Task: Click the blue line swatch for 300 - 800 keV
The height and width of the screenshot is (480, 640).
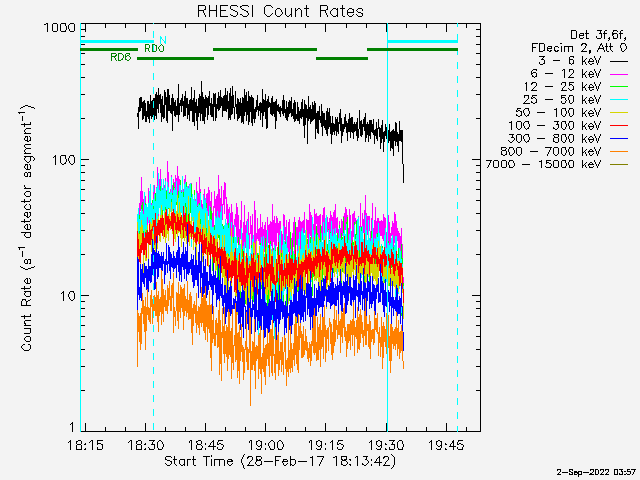Action: 619,139
